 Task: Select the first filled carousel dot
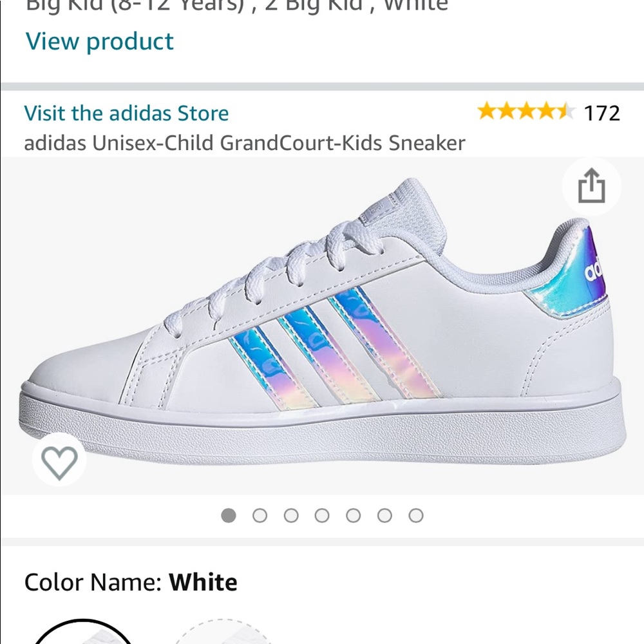click(x=229, y=515)
